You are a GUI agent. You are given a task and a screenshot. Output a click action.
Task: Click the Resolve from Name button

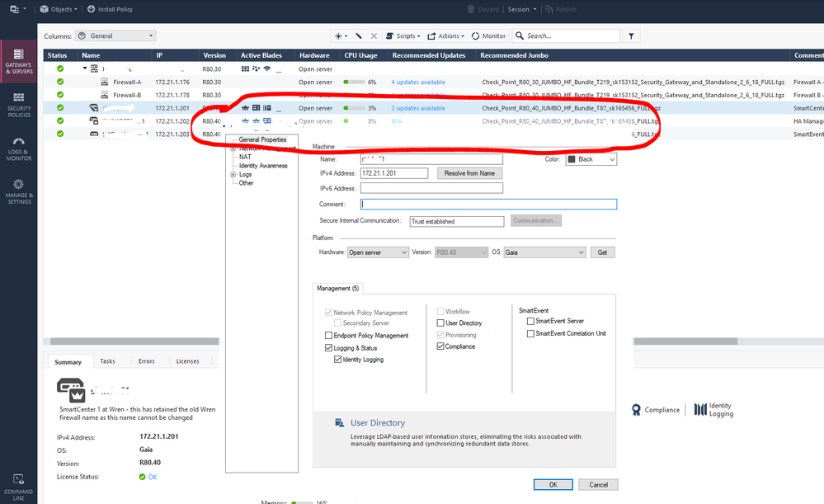[469, 173]
